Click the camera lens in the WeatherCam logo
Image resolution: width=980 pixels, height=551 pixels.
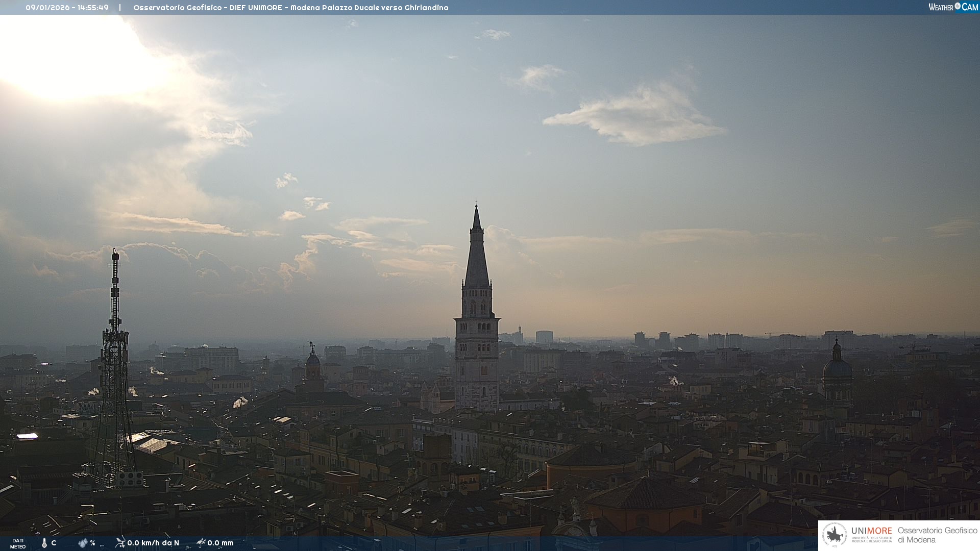958,6
